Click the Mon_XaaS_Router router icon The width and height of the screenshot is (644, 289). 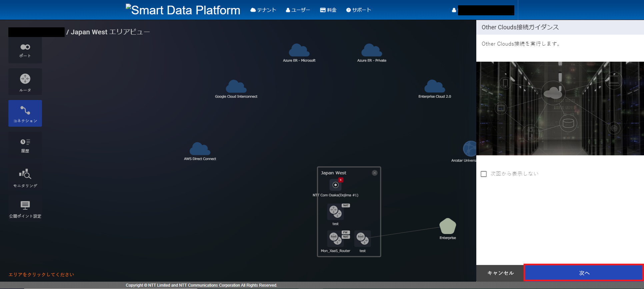[335, 238]
